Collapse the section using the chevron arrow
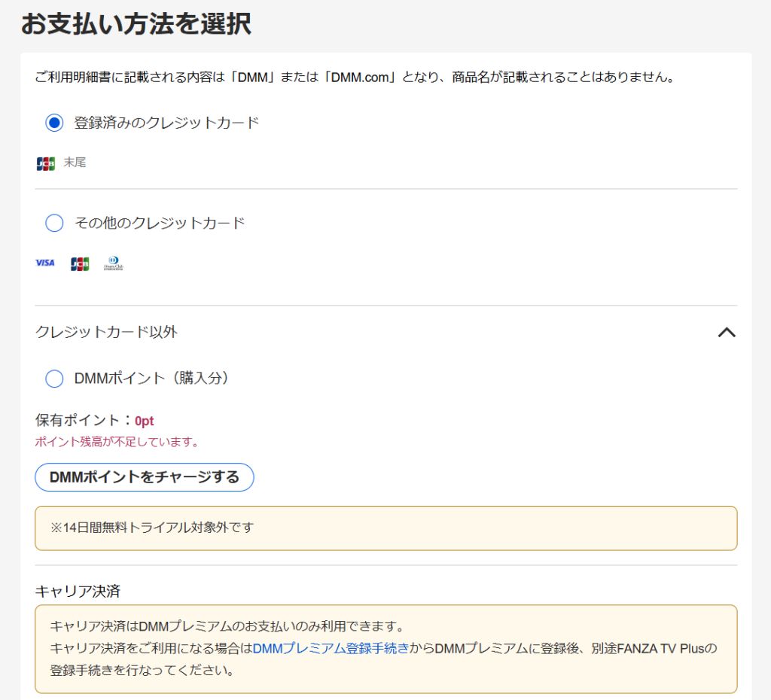The width and height of the screenshot is (771, 700). 726,332
